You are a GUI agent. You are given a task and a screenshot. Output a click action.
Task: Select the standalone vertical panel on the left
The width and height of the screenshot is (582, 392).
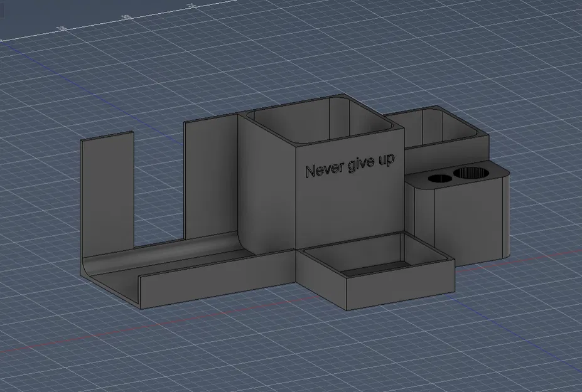tap(107, 194)
